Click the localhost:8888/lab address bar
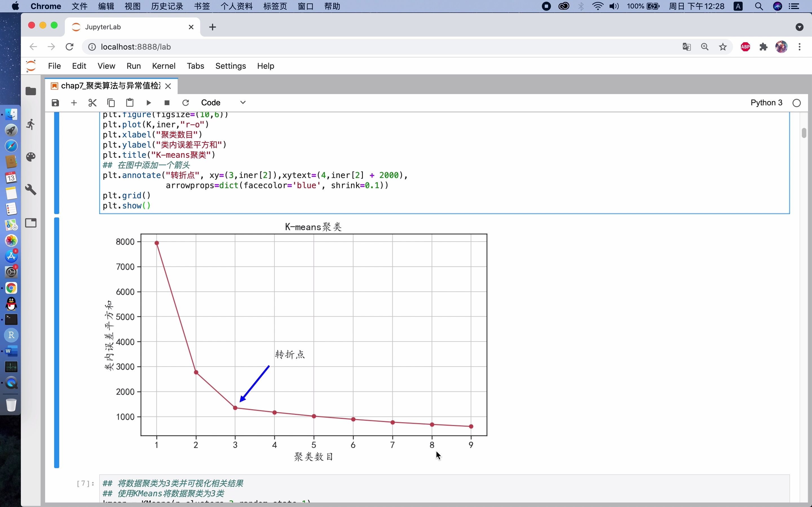The height and width of the screenshot is (507, 812). [136, 47]
